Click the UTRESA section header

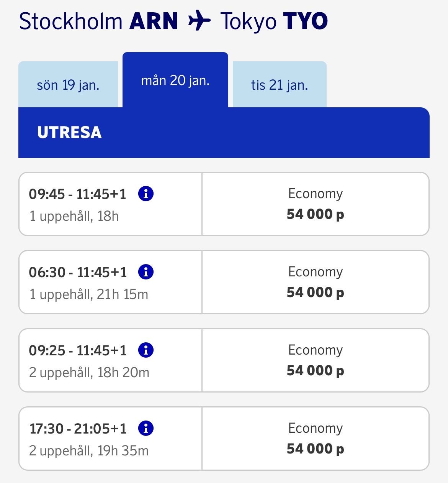pos(69,133)
